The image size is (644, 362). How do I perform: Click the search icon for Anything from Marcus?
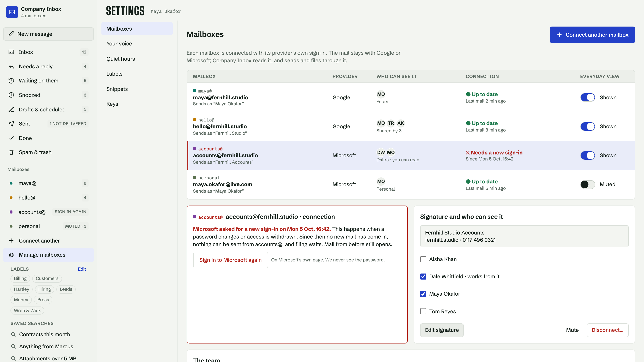[x=13, y=346]
